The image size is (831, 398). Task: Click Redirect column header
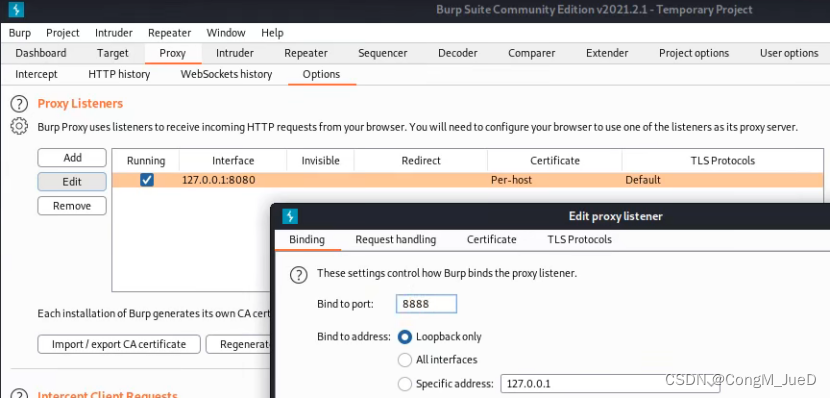tap(421, 161)
